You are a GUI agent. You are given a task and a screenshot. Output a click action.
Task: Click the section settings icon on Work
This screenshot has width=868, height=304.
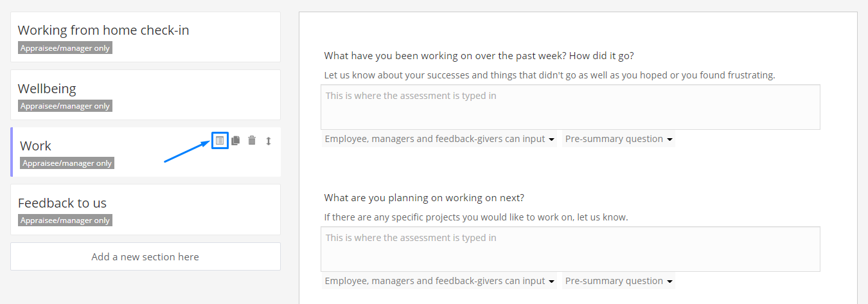point(220,140)
